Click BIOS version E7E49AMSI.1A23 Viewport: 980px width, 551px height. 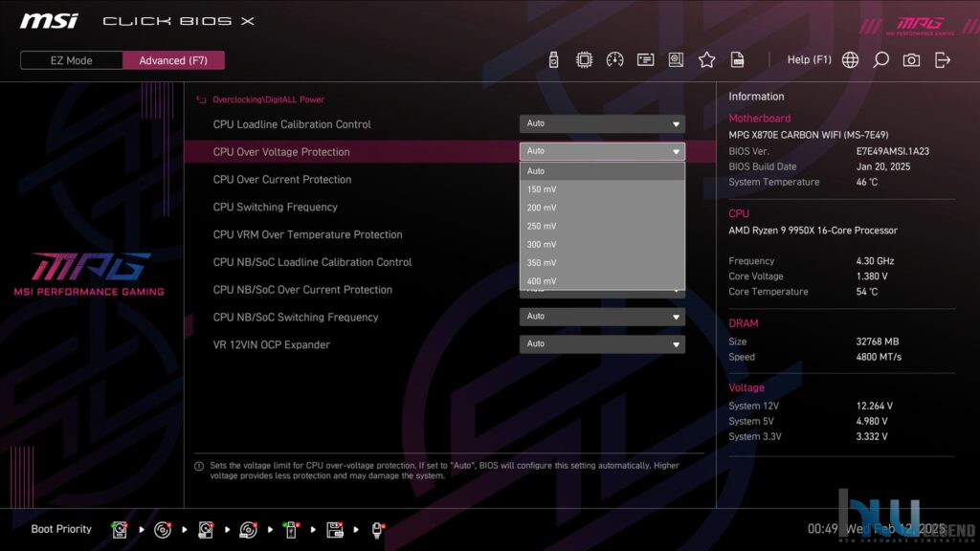893,151
